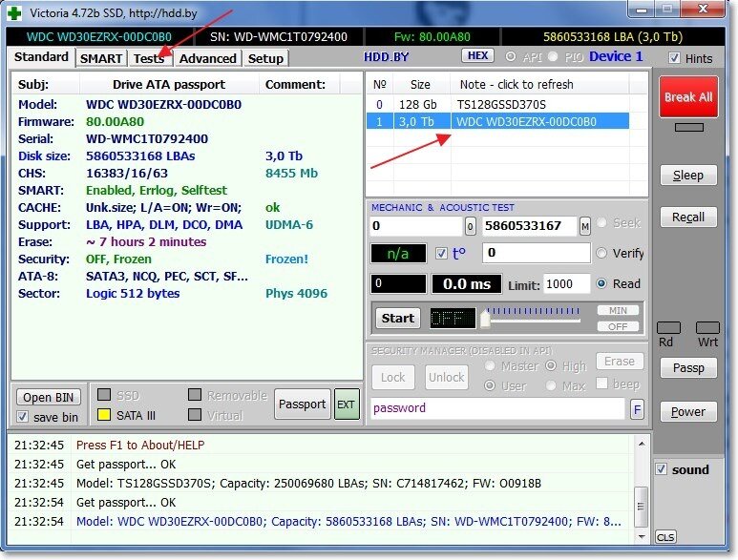The width and height of the screenshot is (738, 560).
Task: Click the Sleep button
Action: pos(688,176)
